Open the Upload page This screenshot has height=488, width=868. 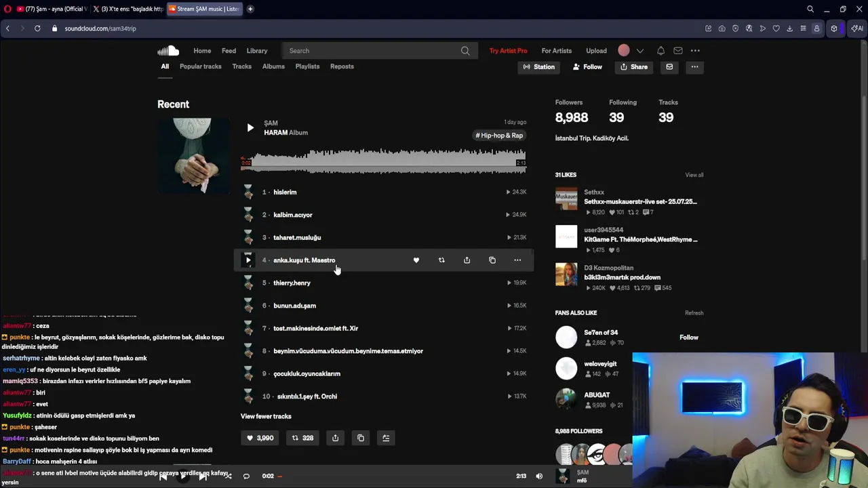(597, 51)
